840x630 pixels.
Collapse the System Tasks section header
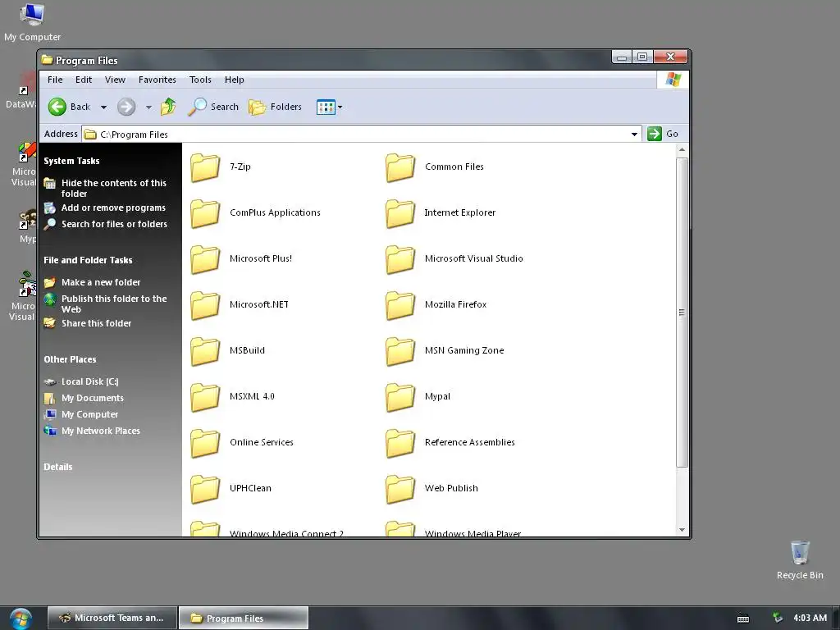72,161
